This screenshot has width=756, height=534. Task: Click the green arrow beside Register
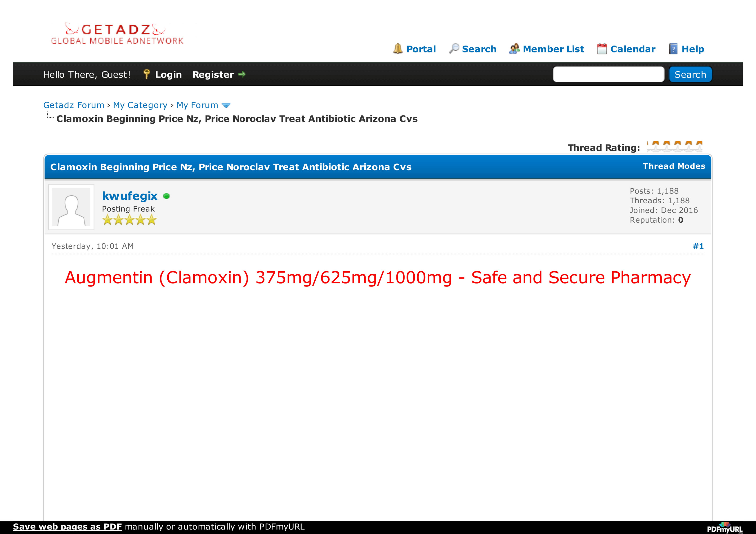[242, 74]
